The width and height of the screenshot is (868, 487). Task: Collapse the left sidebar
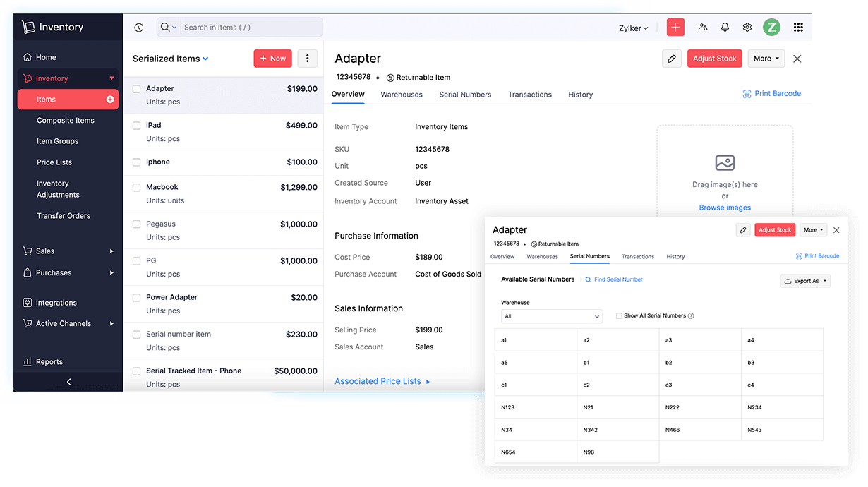(x=68, y=381)
